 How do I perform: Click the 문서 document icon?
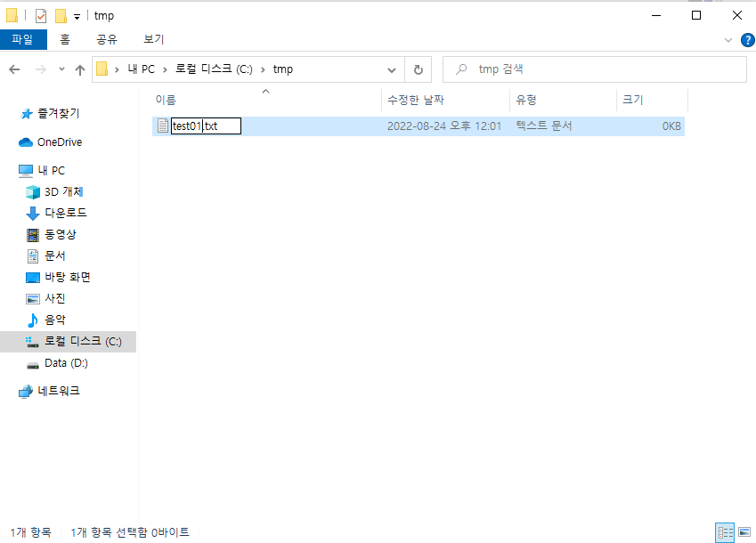tap(33, 256)
